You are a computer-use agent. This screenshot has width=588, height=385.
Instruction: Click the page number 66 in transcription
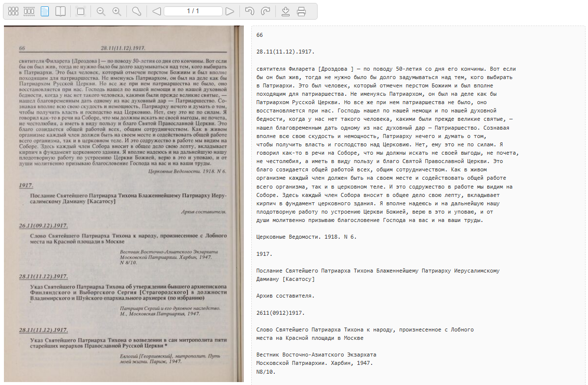point(260,35)
